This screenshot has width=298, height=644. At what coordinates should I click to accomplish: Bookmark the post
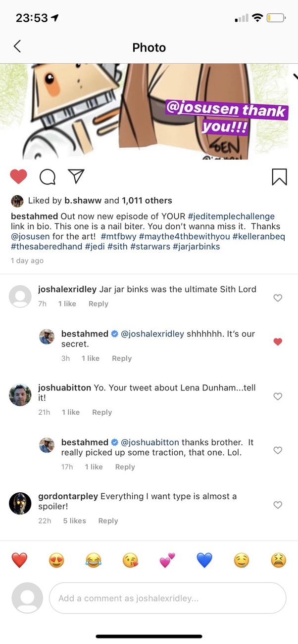[x=279, y=176]
